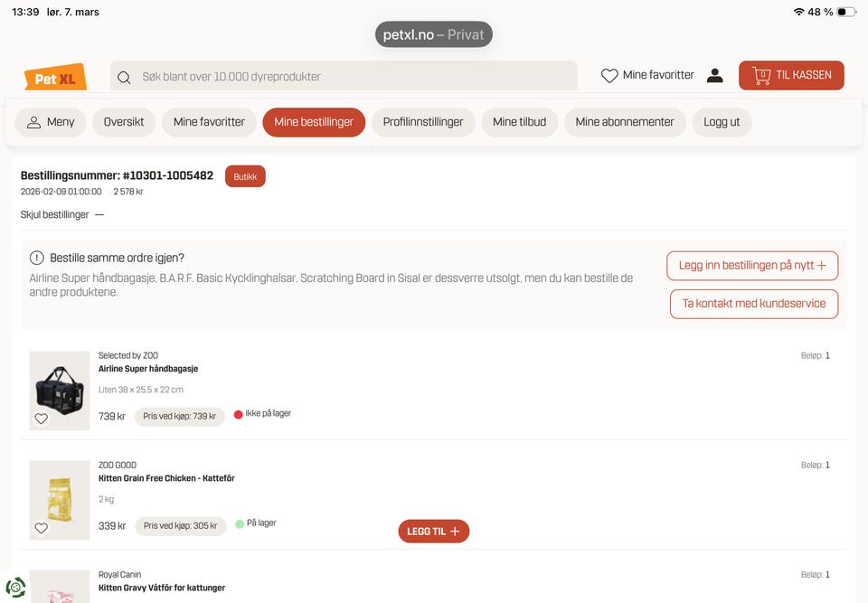Open the Airline Super håndbagasje thumbnail

pos(60,391)
